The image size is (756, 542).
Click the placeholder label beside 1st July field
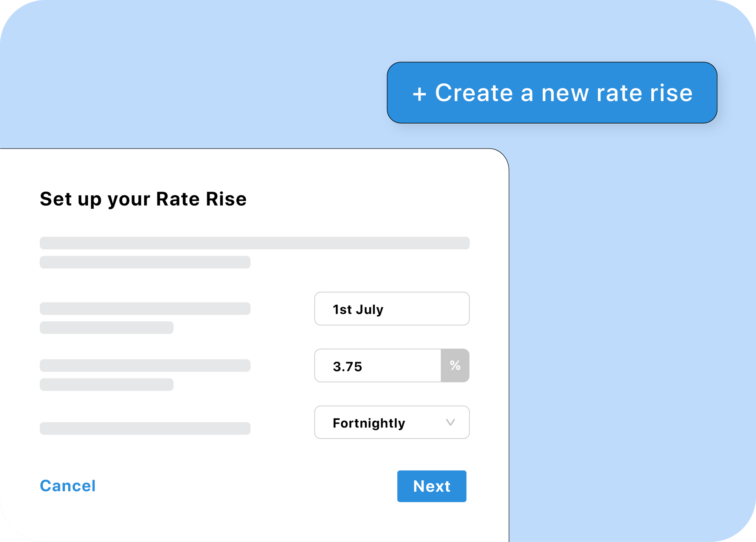point(145,308)
